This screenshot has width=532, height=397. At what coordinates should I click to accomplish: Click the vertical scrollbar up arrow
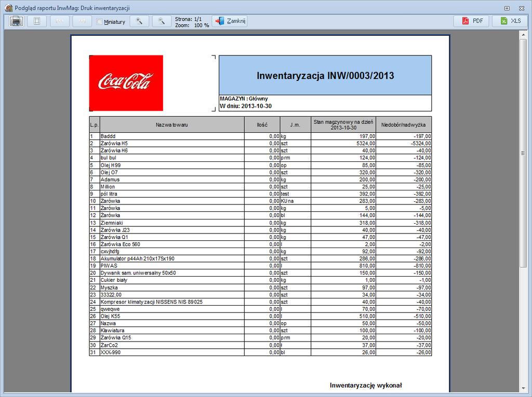pos(523,35)
